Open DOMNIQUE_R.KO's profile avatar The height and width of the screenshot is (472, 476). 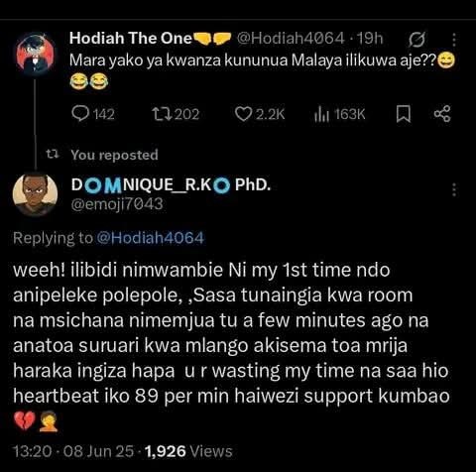tap(35, 194)
